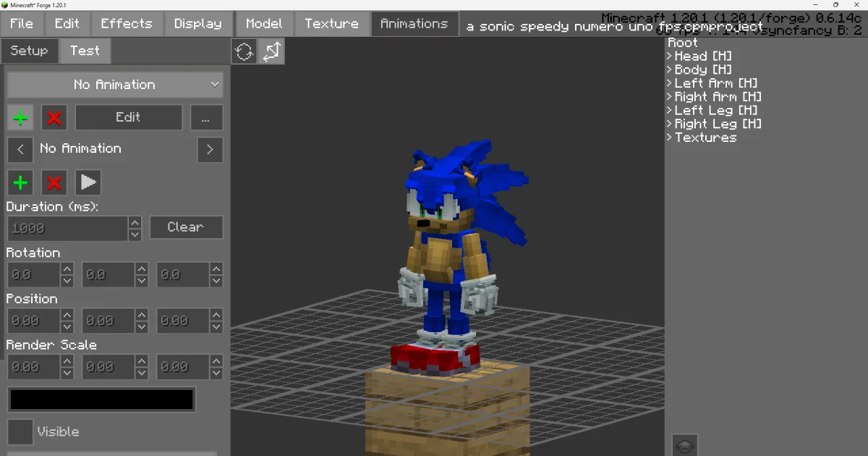Decrease the second Position value
Viewport: 868px width, 456px height.
pyautogui.click(x=142, y=328)
